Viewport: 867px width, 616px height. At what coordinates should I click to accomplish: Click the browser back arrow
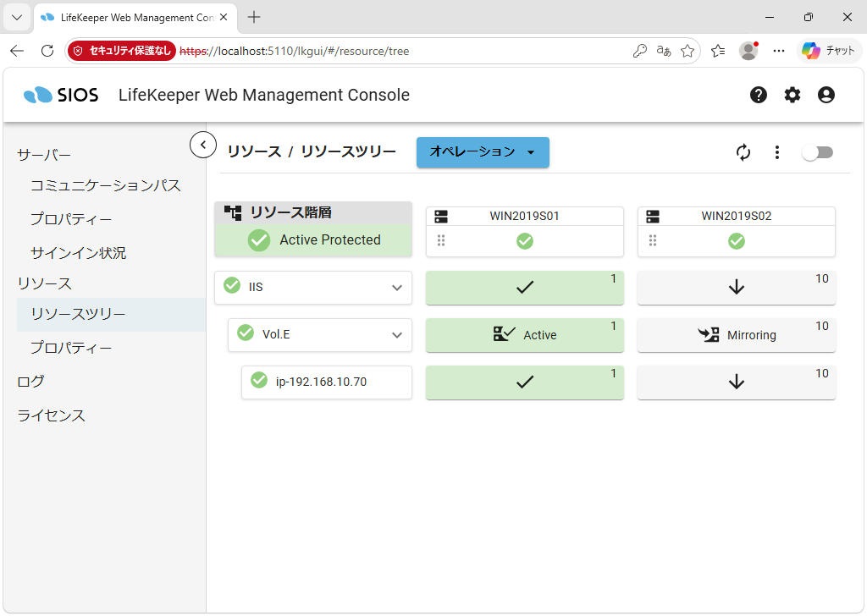(x=17, y=51)
